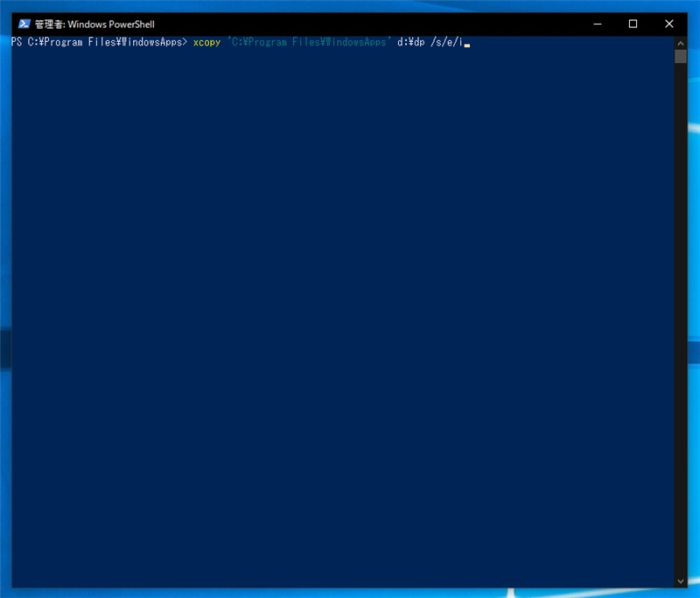Click the vertical scrollbar thumb
This screenshot has height=598, width=700.
(681, 57)
